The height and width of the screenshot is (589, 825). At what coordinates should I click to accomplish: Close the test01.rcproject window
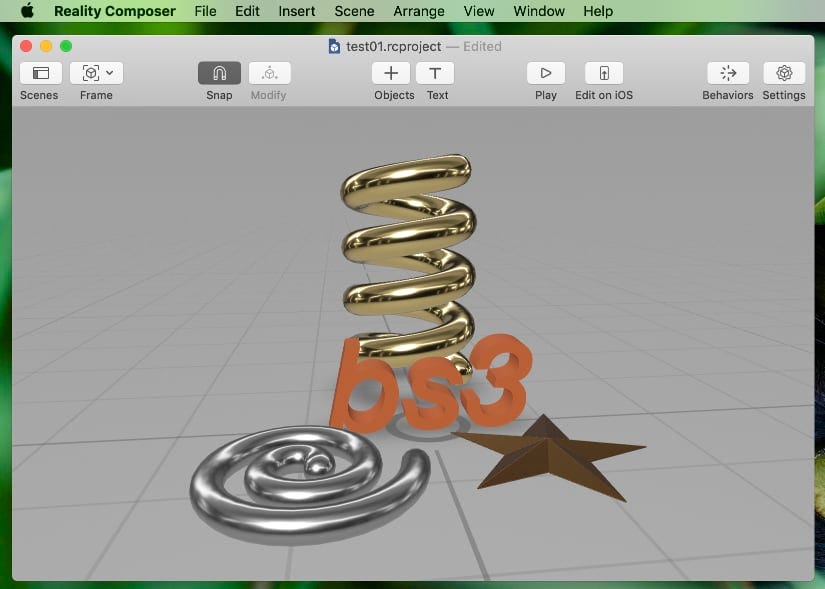click(x=26, y=46)
